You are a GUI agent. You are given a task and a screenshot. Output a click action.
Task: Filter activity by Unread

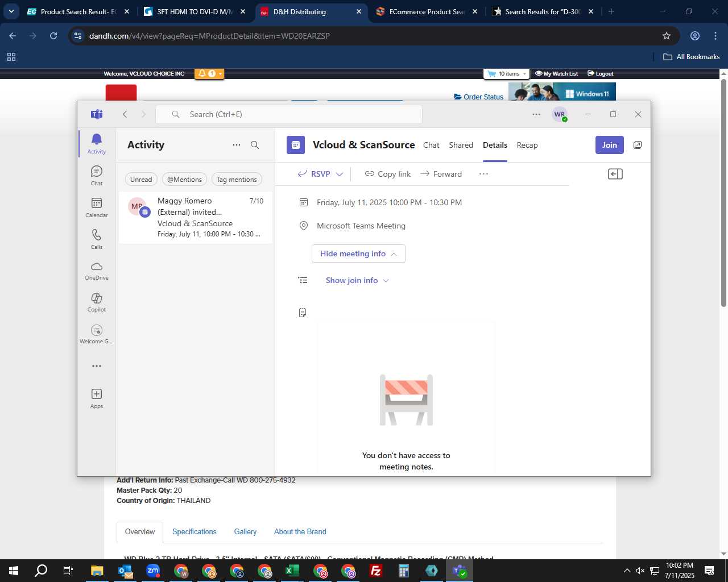(141, 180)
